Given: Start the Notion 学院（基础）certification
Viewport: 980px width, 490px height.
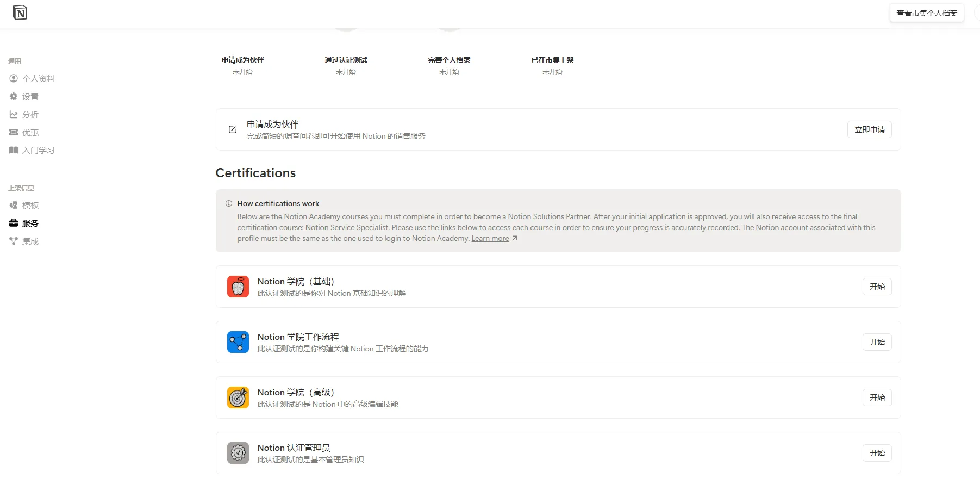Looking at the screenshot, I should coord(877,287).
